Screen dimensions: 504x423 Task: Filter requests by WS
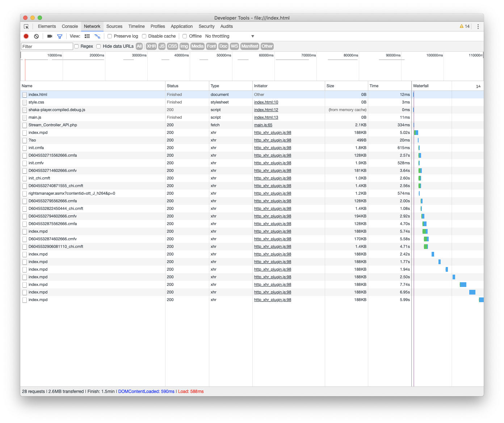pyautogui.click(x=234, y=46)
